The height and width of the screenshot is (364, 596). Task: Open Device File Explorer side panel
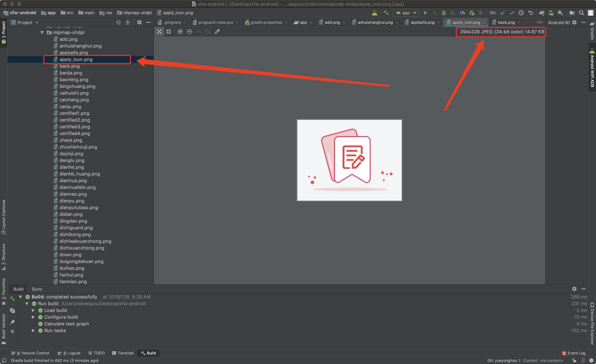[x=592, y=323]
